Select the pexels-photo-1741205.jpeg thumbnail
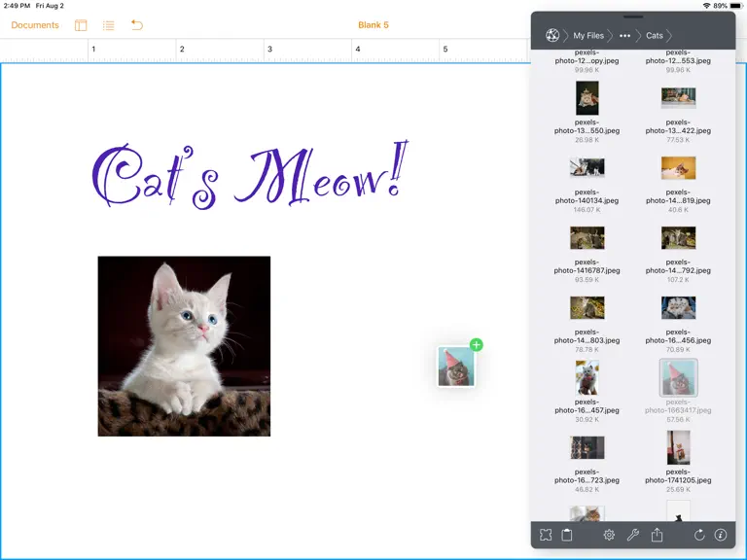Image resolution: width=747 pixels, height=560 pixels. click(678, 447)
